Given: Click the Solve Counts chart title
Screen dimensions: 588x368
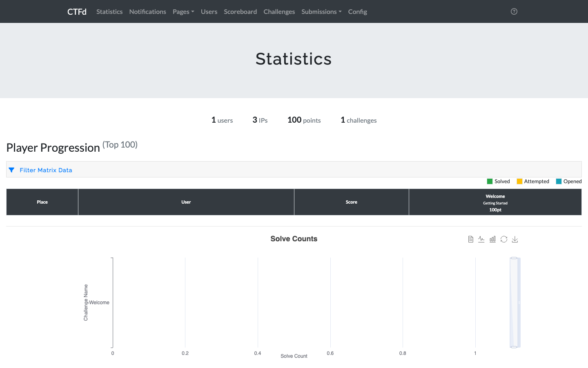Looking at the screenshot, I should [x=294, y=239].
